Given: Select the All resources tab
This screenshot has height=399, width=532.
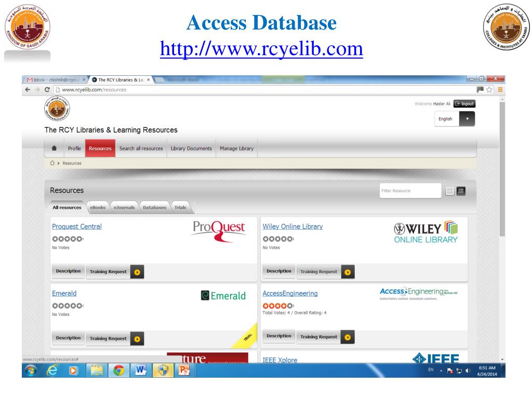Looking at the screenshot, I should (67, 207).
